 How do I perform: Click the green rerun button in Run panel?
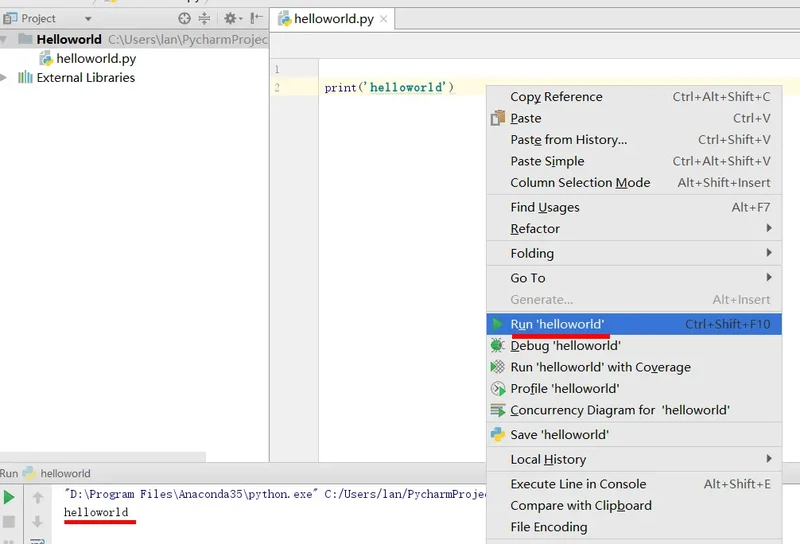tap(9, 497)
